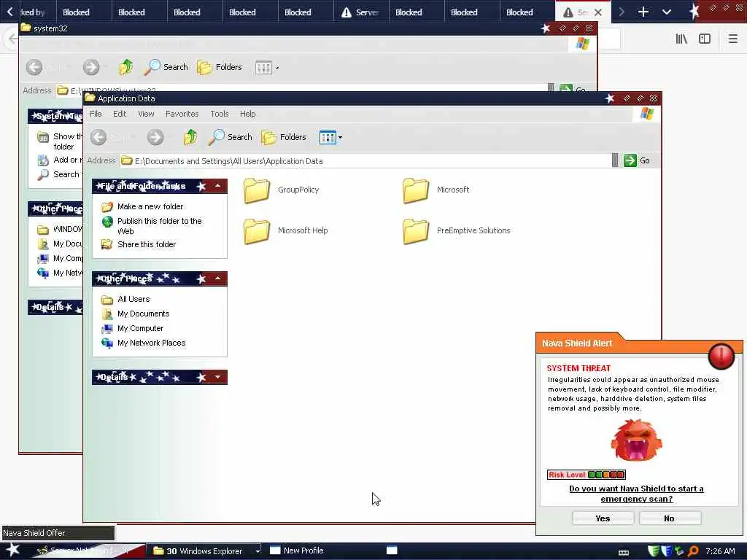The image size is (747, 560).
Task: Click Go button in Application Data window
Action: [x=637, y=160]
